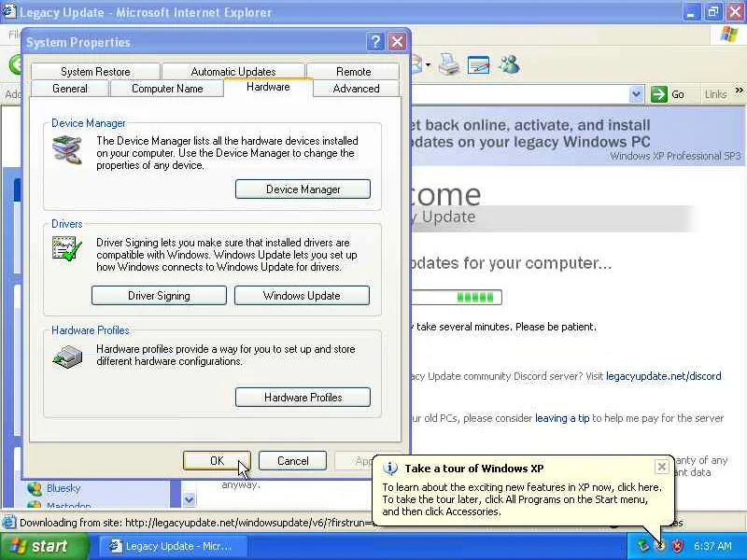Open the Messenger icon in IE toolbar
Viewport: 747px width, 560px height.
pyautogui.click(x=509, y=64)
